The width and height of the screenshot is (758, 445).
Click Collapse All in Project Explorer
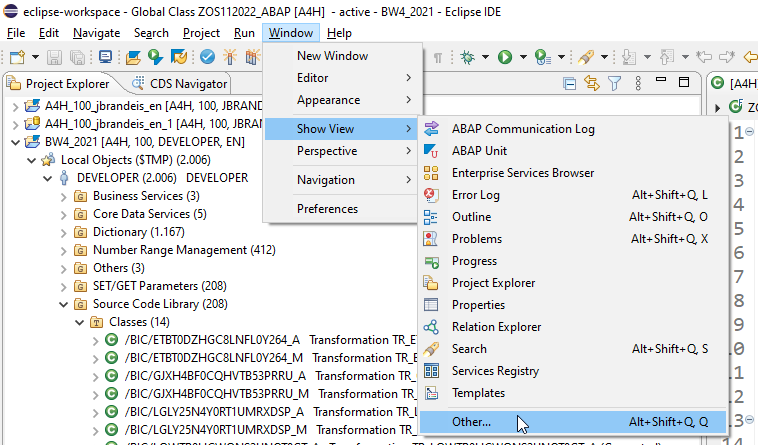pos(569,84)
